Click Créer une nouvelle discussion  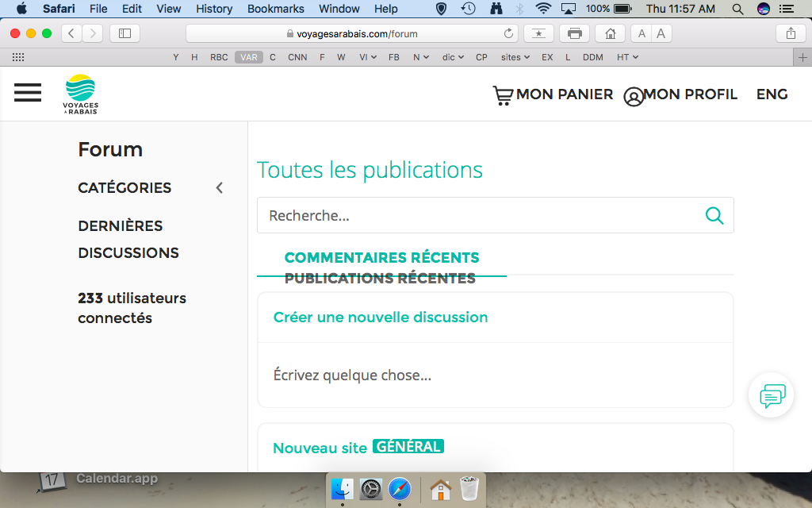[381, 317]
